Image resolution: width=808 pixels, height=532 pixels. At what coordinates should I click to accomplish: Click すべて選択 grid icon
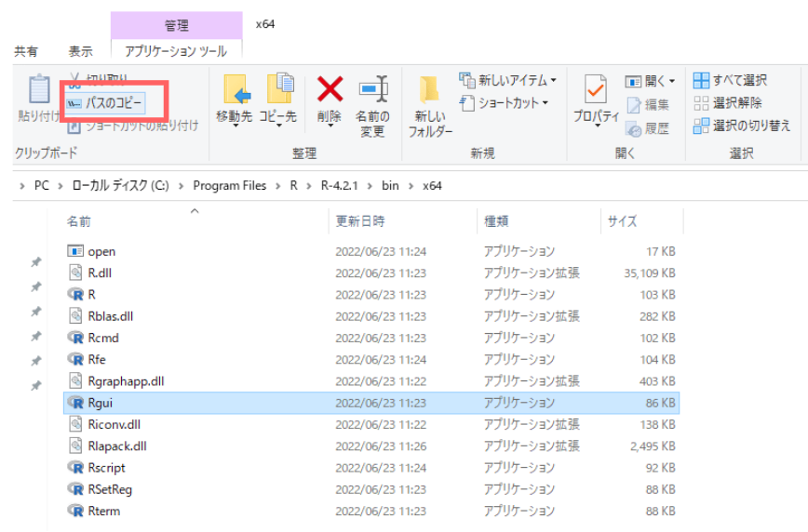(x=701, y=80)
